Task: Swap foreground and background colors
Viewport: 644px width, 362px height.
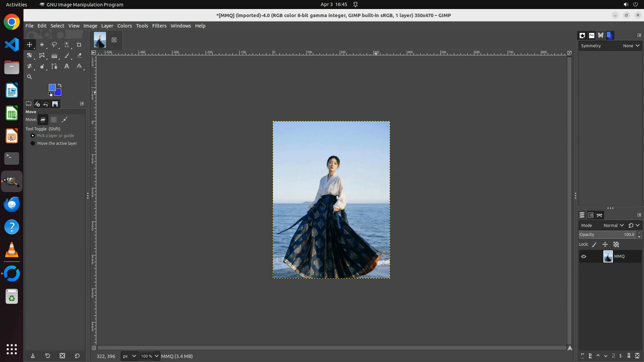Action: 60,85
